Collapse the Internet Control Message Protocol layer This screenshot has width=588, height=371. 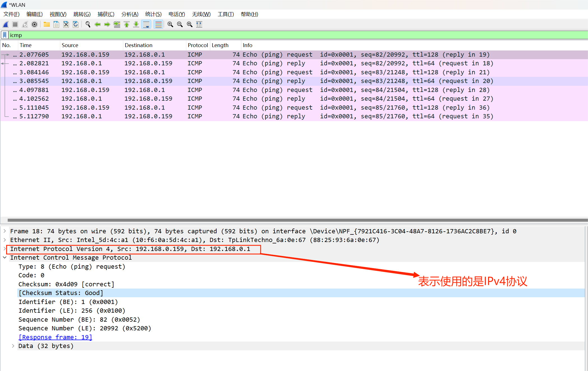pos(5,258)
